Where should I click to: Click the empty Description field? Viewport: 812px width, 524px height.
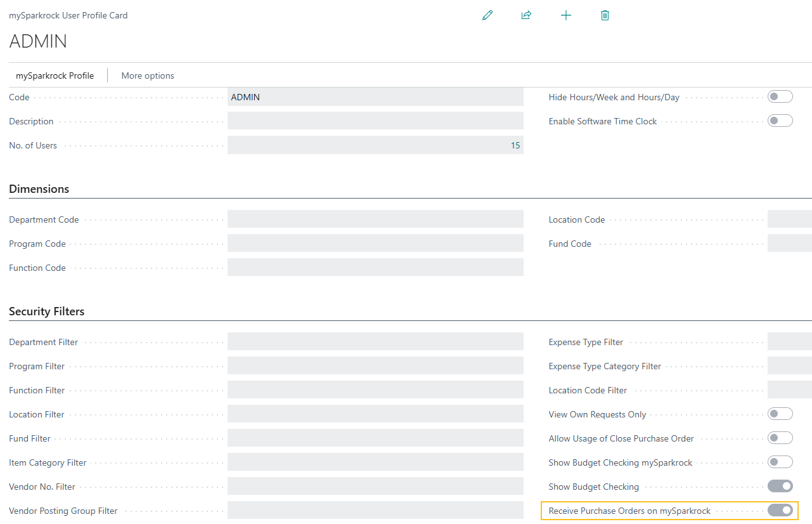374,121
